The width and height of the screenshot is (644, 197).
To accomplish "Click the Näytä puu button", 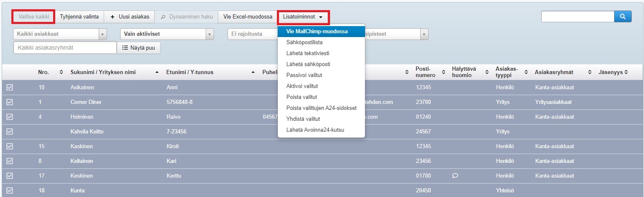I will coord(138,48).
